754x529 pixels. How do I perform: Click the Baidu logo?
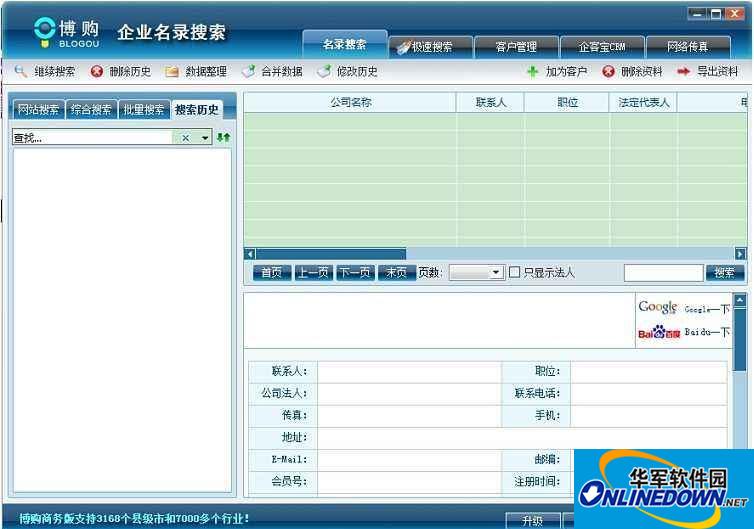659,332
